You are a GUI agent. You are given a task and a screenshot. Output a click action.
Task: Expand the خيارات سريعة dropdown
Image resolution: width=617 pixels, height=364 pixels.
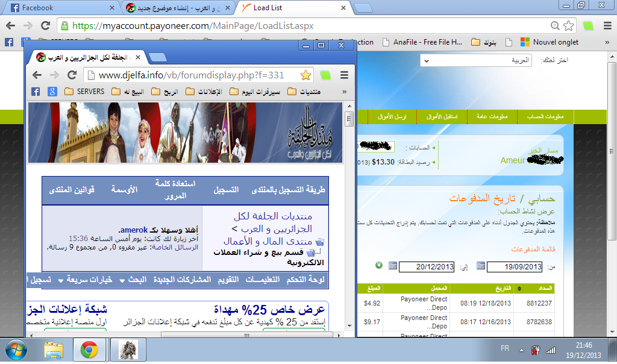tap(86, 280)
